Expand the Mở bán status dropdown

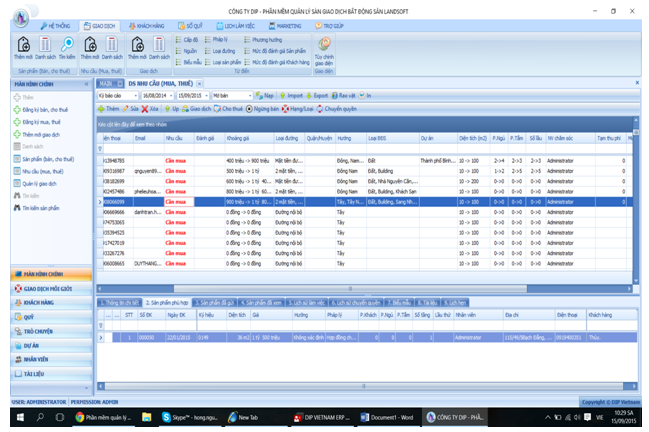[x=250, y=94]
